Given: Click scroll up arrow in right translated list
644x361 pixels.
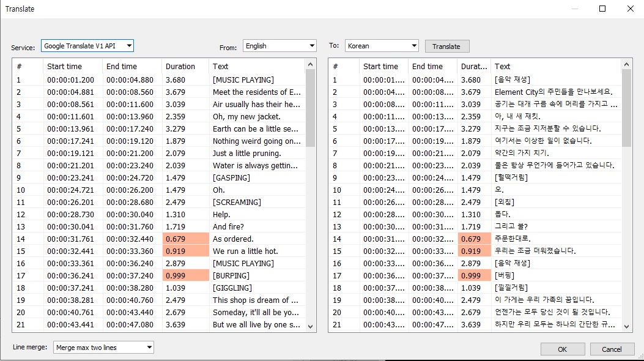Looking at the screenshot, I should coord(626,64).
